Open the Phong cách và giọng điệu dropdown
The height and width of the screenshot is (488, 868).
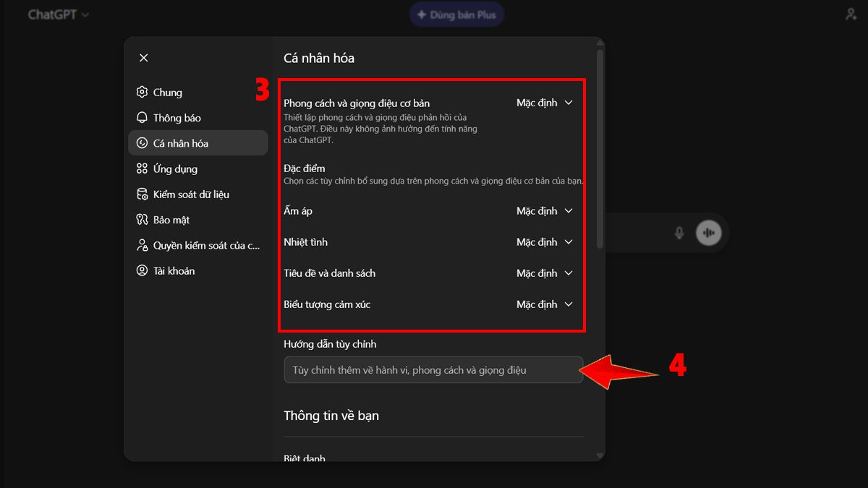[545, 103]
